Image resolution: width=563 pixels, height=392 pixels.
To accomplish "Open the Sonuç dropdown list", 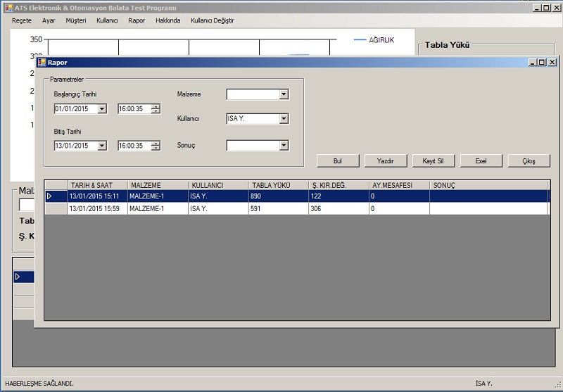I will point(284,146).
